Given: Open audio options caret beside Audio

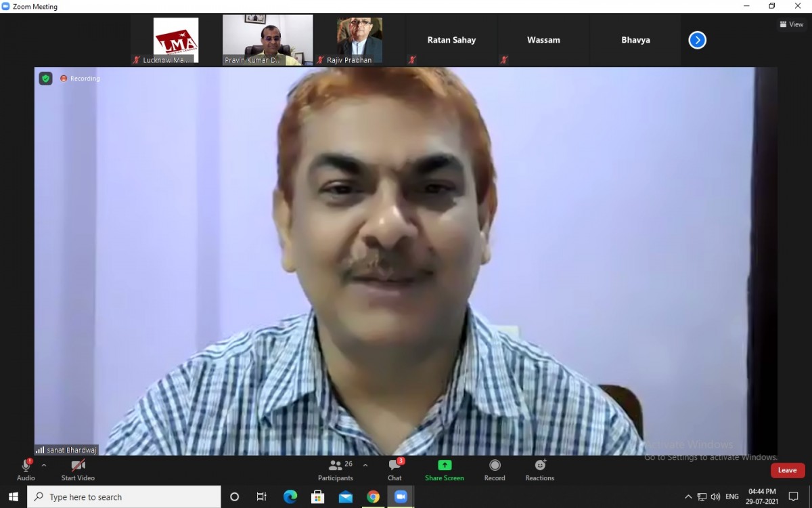Looking at the screenshot, I should click(44, 465).
